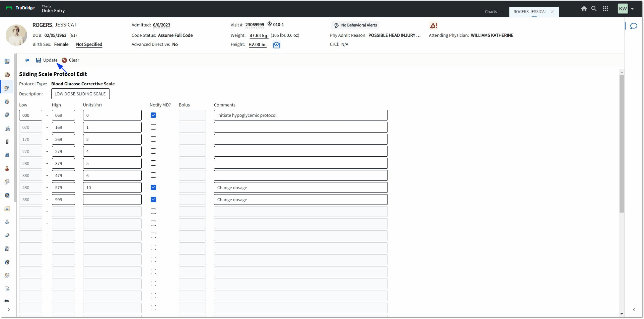Click the Update save icon
Screen dimensions: 644x319
[x=39, y=60]
